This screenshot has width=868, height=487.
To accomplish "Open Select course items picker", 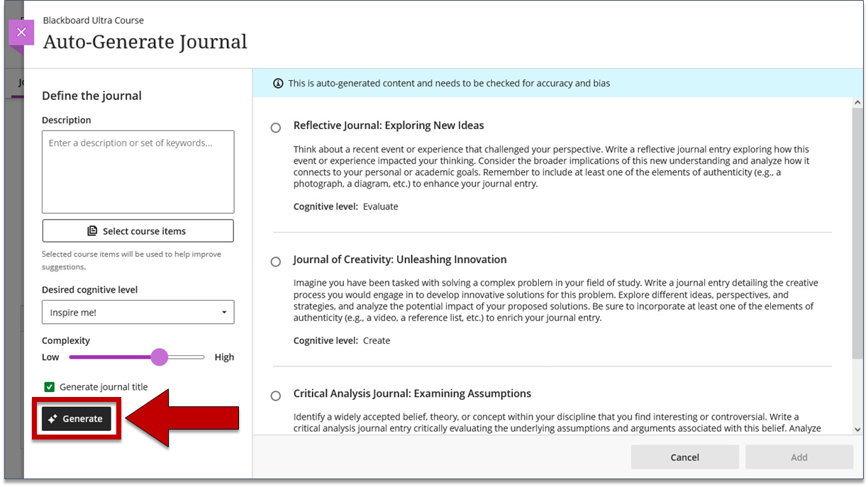I will (138, 231).
